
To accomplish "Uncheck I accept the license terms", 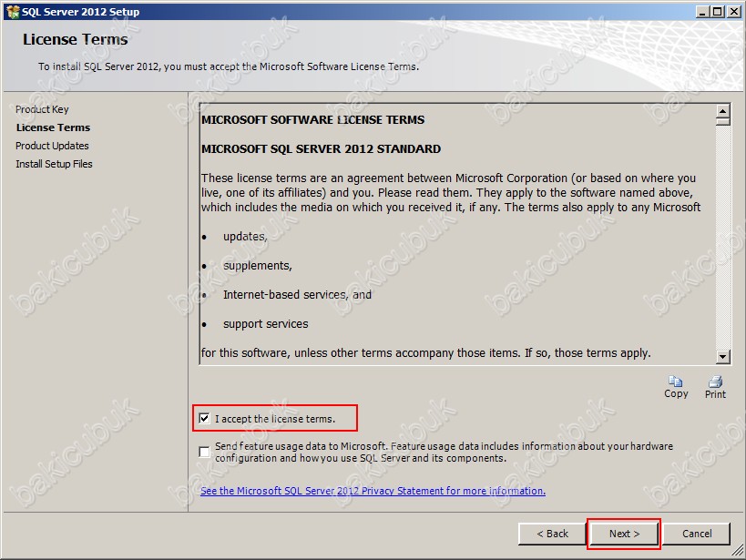I will (205, 418).
